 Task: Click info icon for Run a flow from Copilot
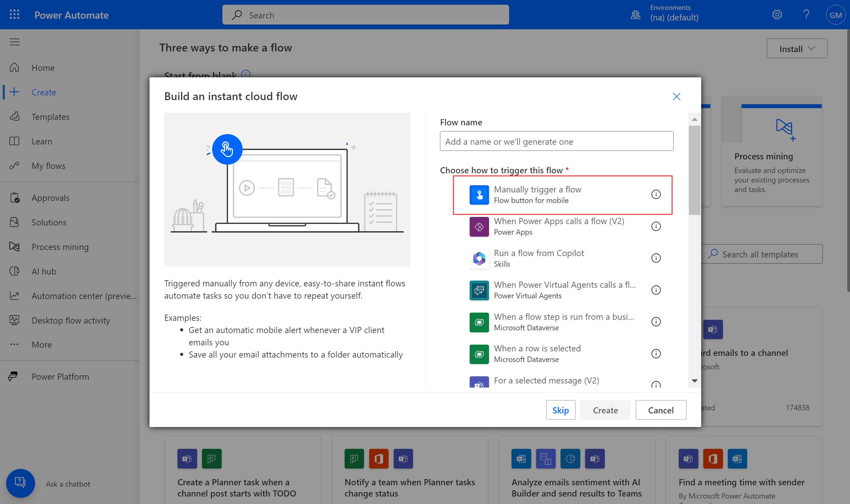point(656,258)
